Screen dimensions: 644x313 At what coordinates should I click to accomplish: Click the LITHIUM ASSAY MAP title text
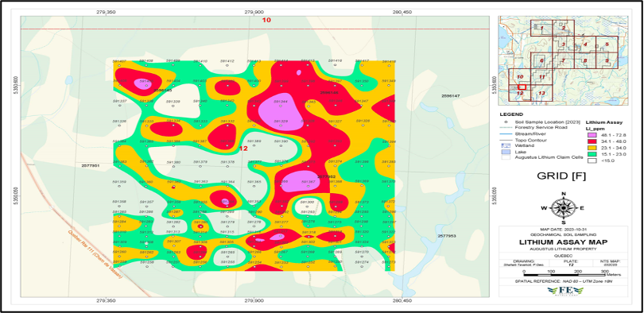point(564,242)
